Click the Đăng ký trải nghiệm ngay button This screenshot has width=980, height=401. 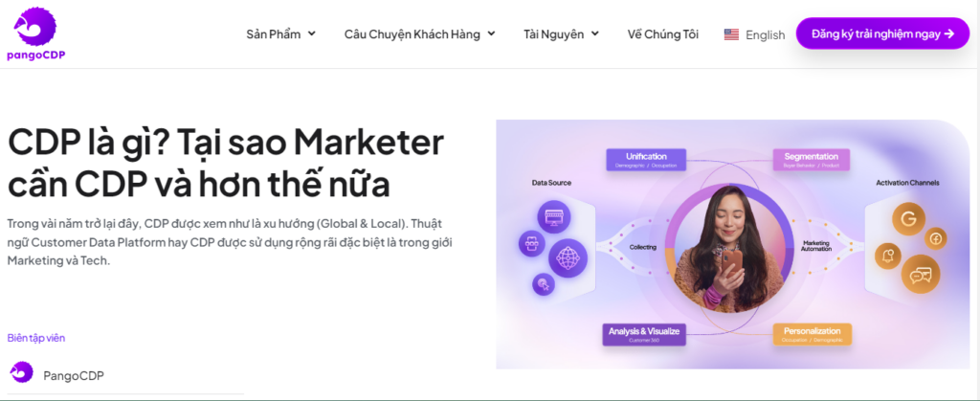tap(882, 33)
